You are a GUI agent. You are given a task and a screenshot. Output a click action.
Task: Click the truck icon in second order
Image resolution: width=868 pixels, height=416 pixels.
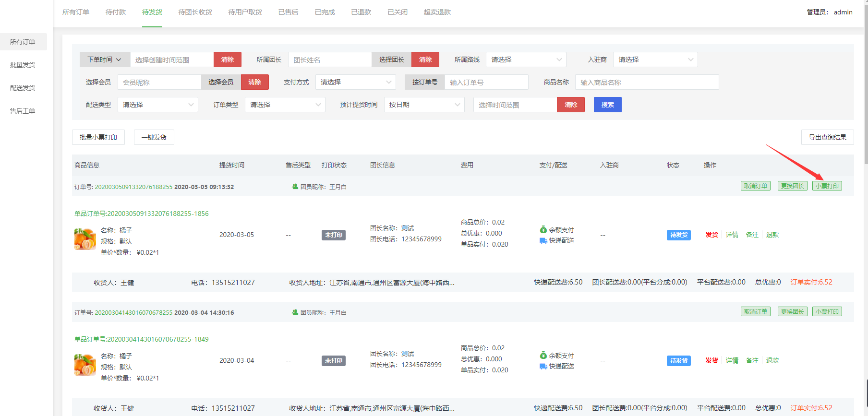[543, 367]
